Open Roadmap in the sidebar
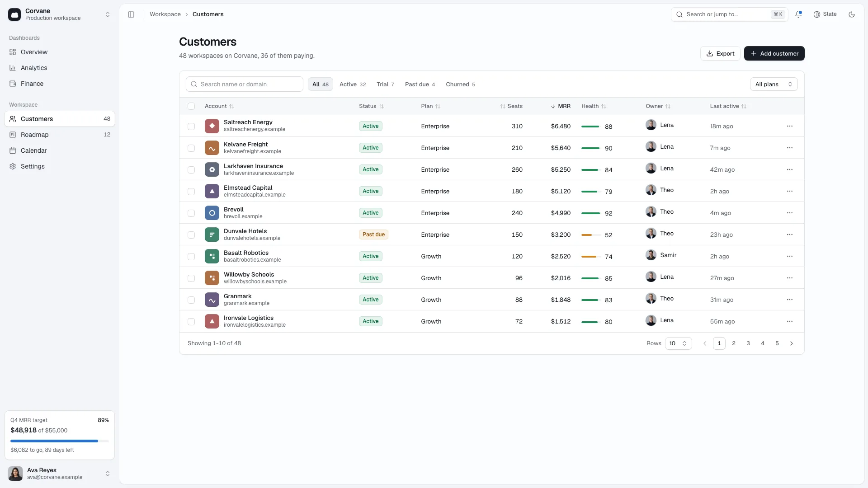Image resolution: width=868 pixels, height=488 pixels. (60, 135)
